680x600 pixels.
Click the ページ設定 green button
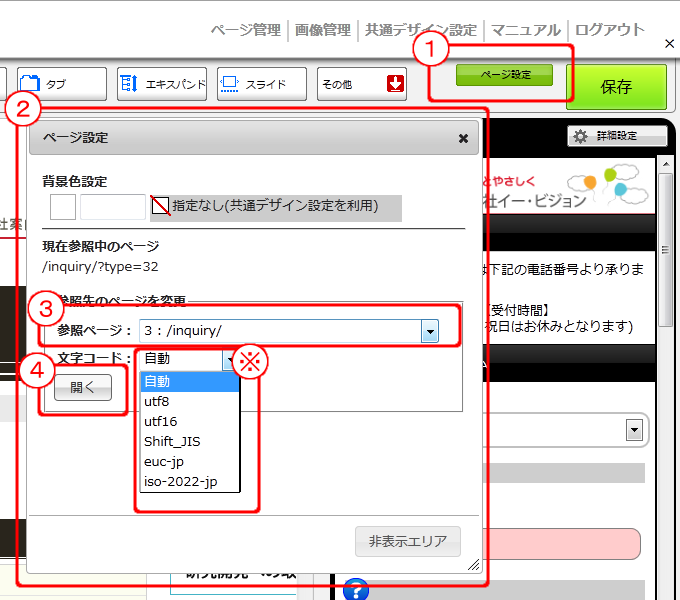pos(504,75)
